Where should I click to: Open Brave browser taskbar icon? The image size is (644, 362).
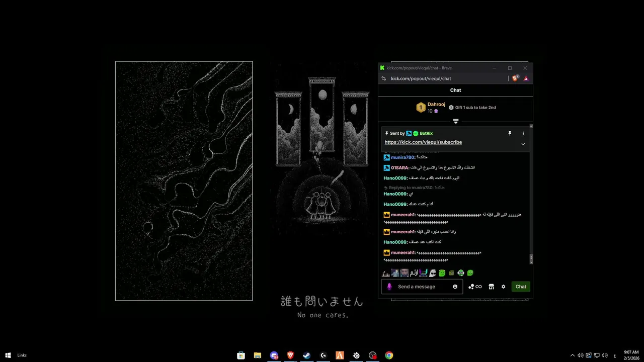tap(290, 355)
